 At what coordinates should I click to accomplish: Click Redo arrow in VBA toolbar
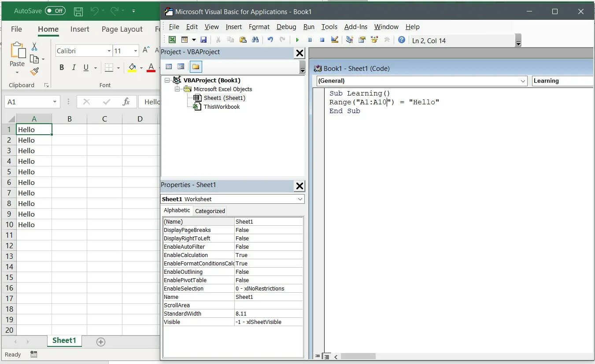coord(282,40)
